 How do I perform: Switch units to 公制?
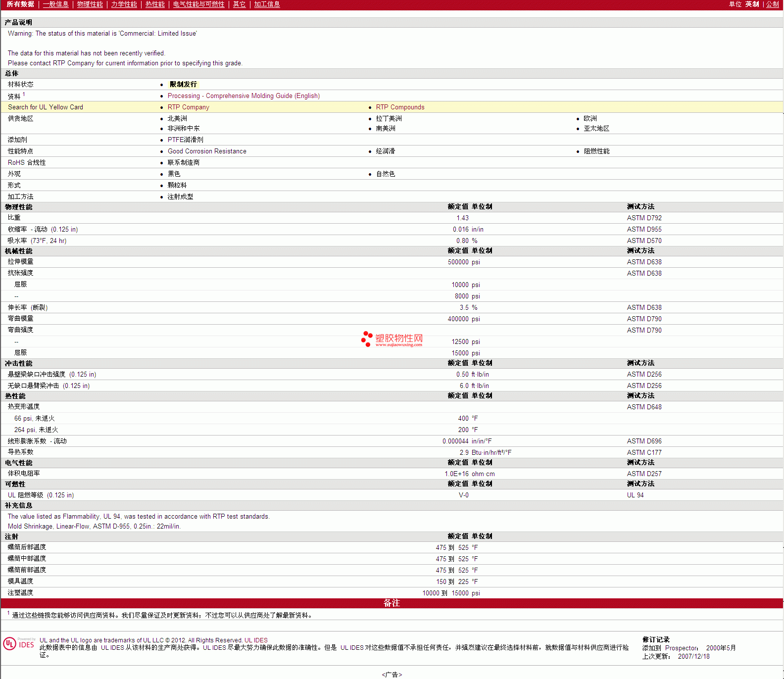point(773,4)
